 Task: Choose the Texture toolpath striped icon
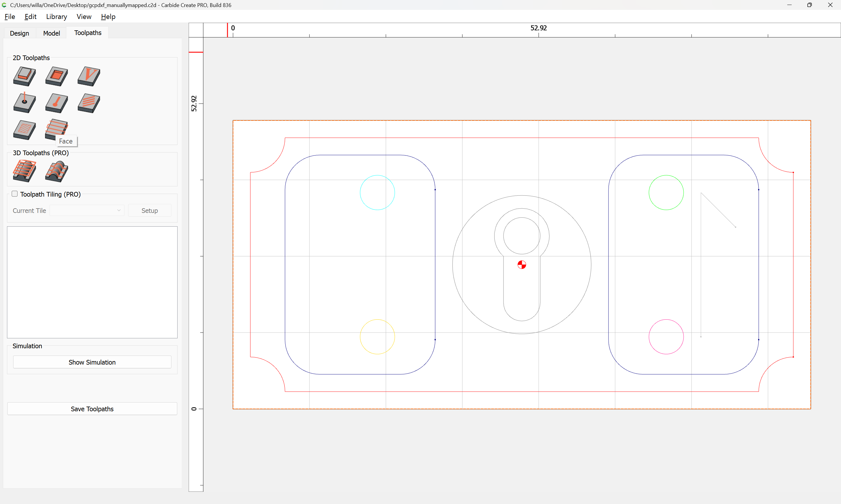pyautogui.click(x=89, y=103)
